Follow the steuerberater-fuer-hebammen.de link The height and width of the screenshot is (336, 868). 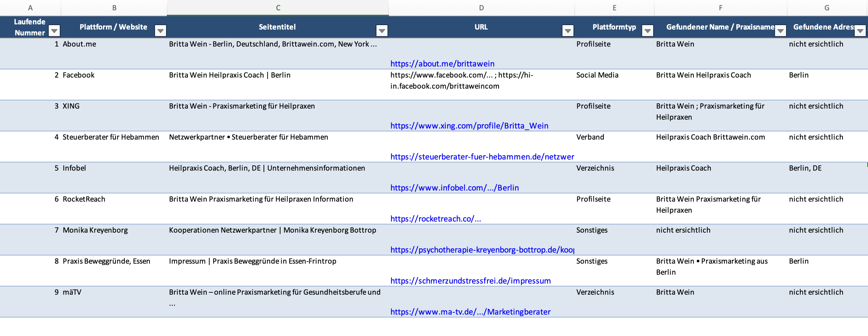coord(482,157)
